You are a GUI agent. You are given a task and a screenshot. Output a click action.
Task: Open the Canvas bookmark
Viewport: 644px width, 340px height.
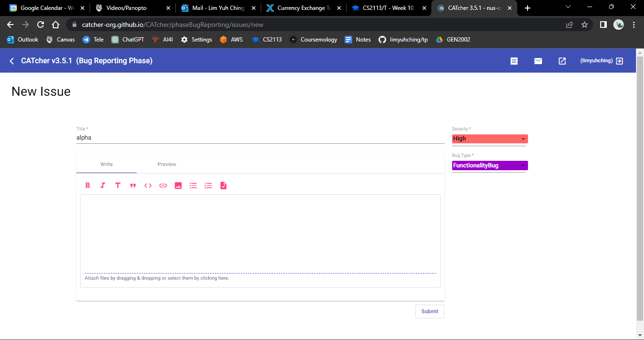[x=60, y=40]
